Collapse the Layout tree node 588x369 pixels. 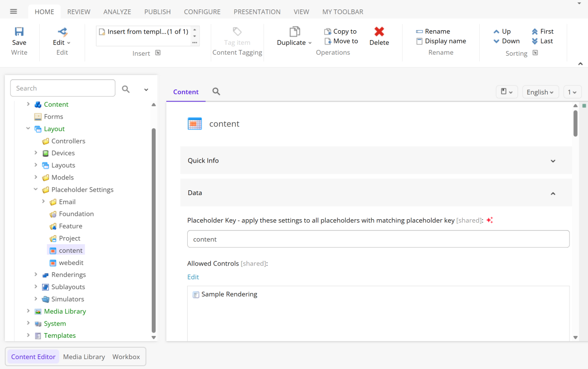tap(28, 129)
